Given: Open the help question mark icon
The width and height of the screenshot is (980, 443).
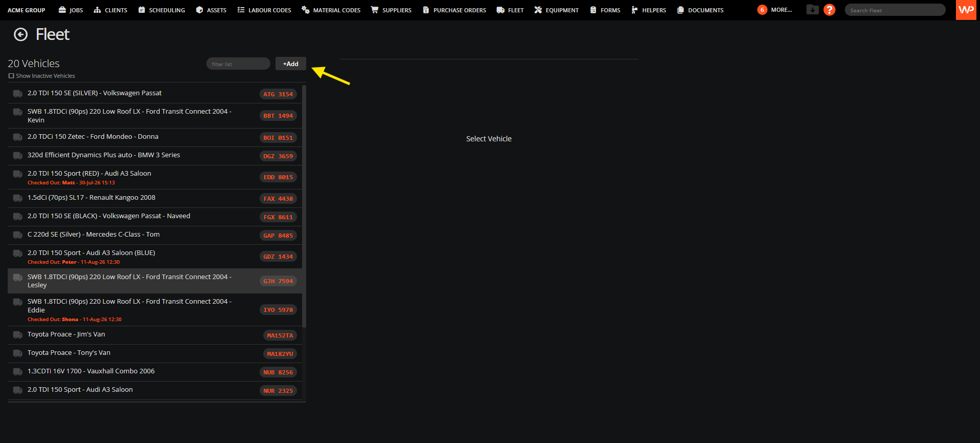Looking at the screenshot, I should [x=829, y=10].
